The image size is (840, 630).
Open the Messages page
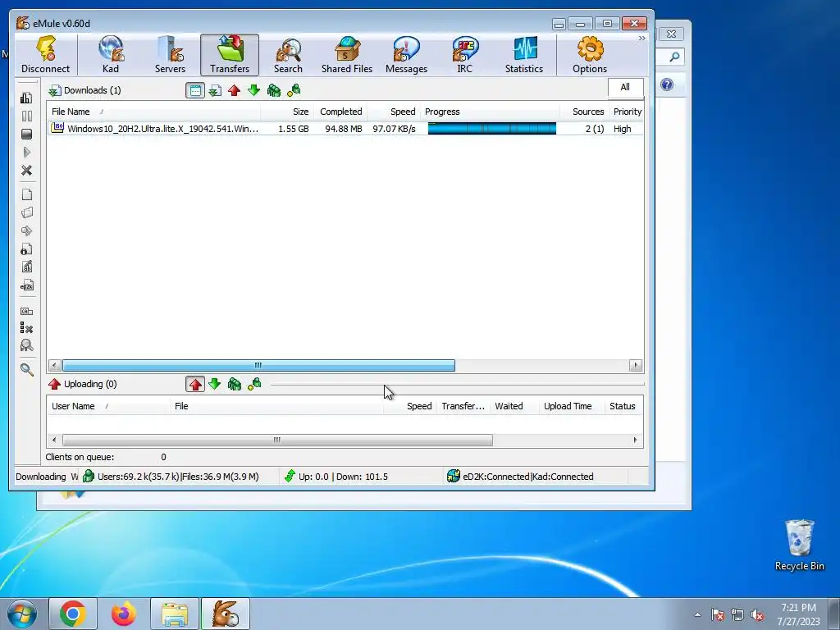pyautogui.click(x=406, y=55)
